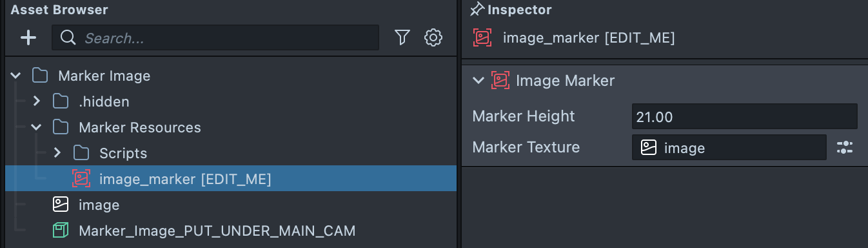Screen dimensions: 868x248
Task: Select Marker_Image_PUT_UNDER_MAIN_CAM prefab
Action: [231, 231]
